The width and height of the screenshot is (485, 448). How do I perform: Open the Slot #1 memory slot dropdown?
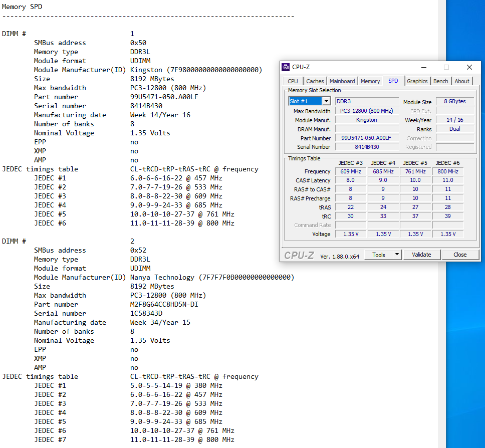326,101
